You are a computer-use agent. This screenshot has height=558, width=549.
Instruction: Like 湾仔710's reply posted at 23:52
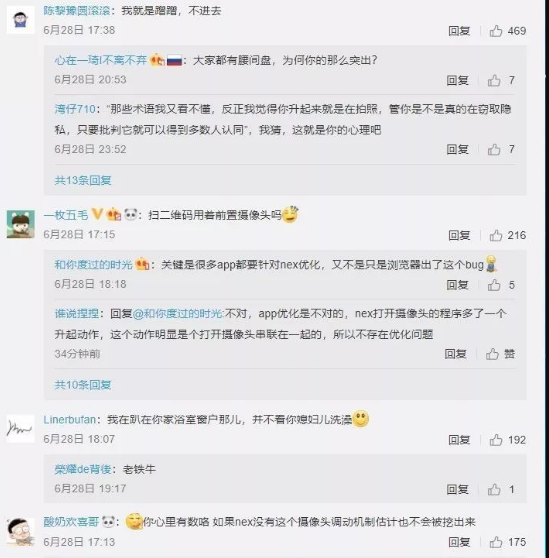(x=494, y=149)
